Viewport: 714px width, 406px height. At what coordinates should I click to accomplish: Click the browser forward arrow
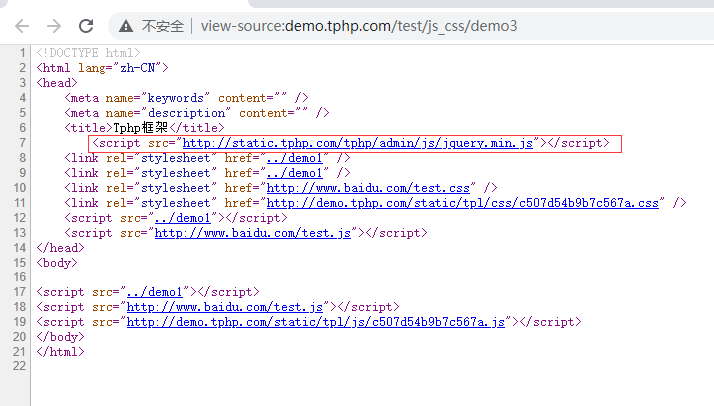(x=54, y=26)
